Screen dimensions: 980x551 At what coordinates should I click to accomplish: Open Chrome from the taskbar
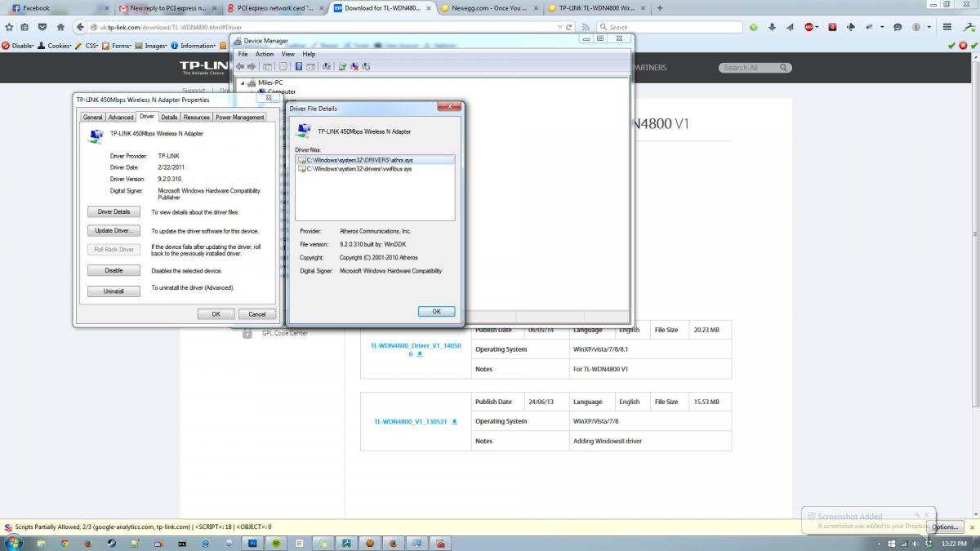tap(65, 543)
